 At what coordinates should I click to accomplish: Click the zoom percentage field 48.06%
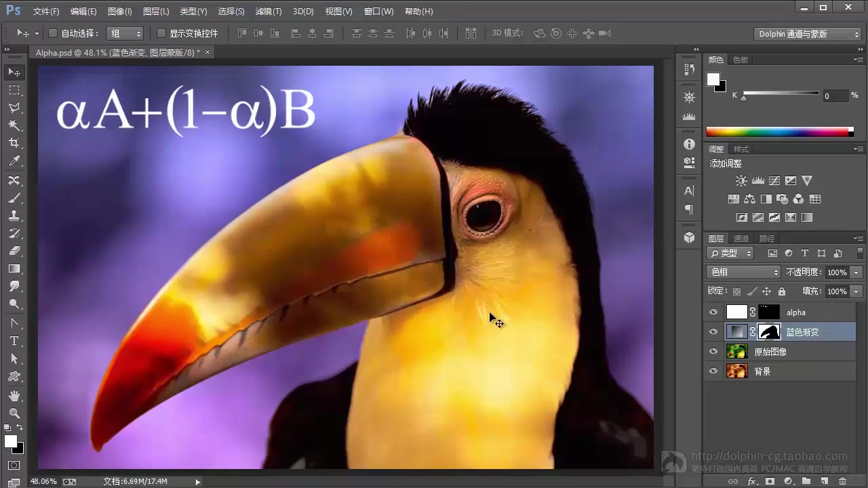point(44,481)
